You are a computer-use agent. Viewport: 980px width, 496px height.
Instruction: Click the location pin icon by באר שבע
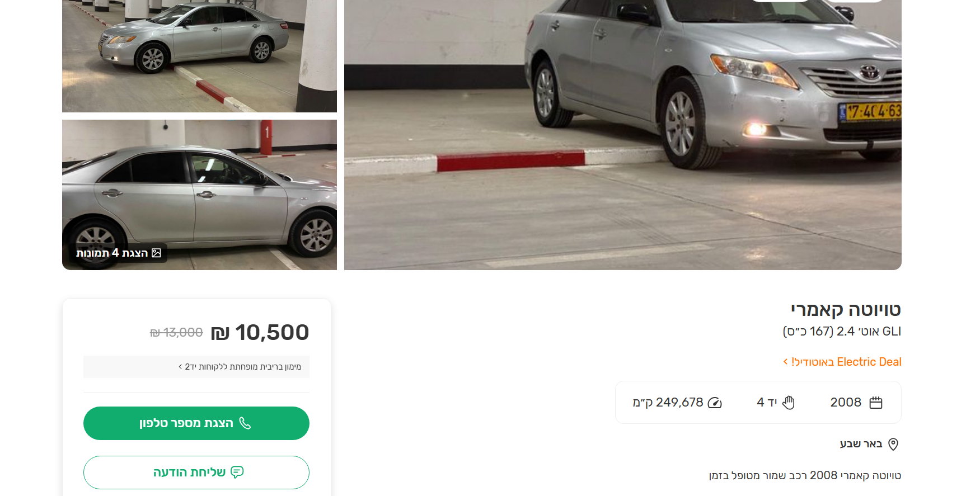893,444
